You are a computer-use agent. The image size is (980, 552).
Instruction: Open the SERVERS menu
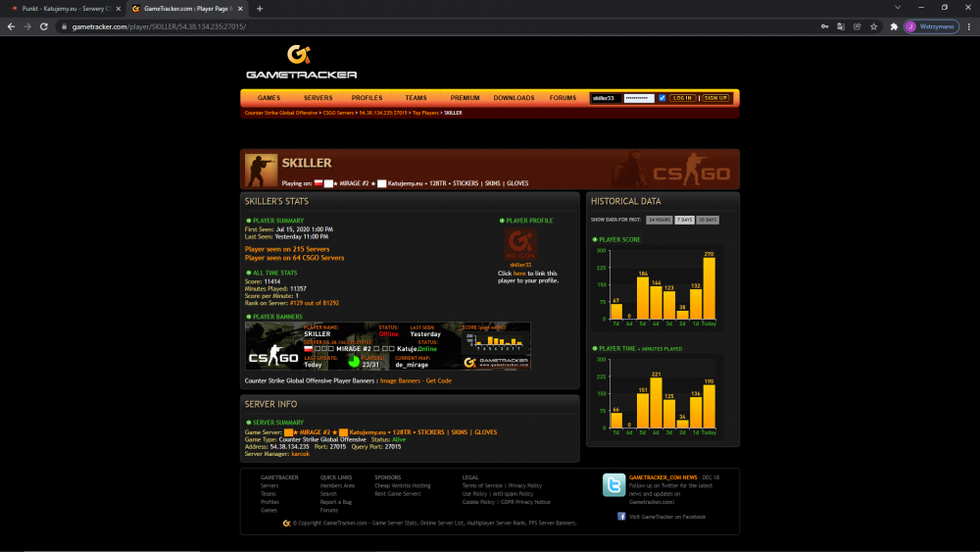(x=318, y=97)
